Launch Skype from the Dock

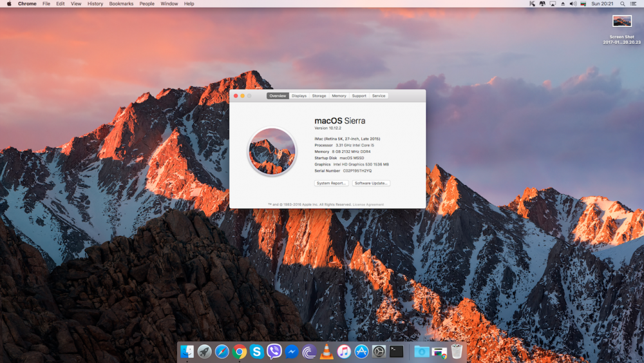(x=257, y=351)
